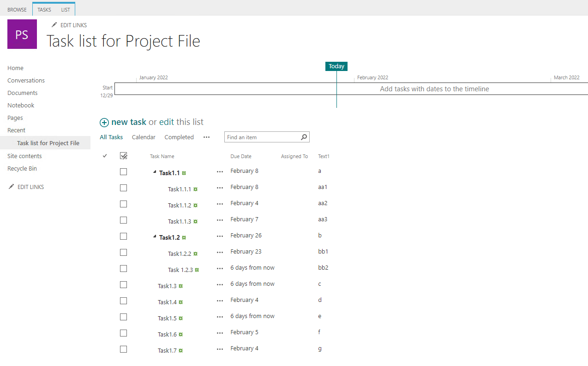Switch to the All Tasks view
The image size is (588, 366).
[x=111, y=137]
